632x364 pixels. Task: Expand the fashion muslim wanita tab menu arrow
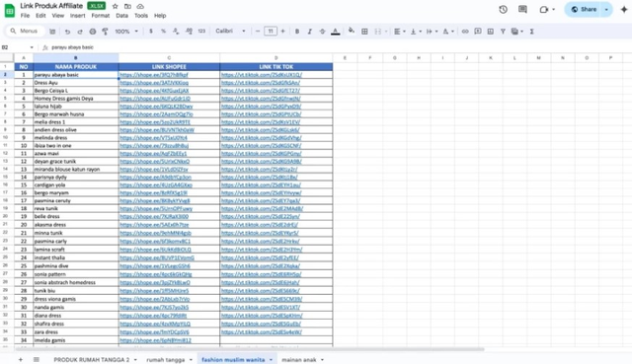point(271,360)
